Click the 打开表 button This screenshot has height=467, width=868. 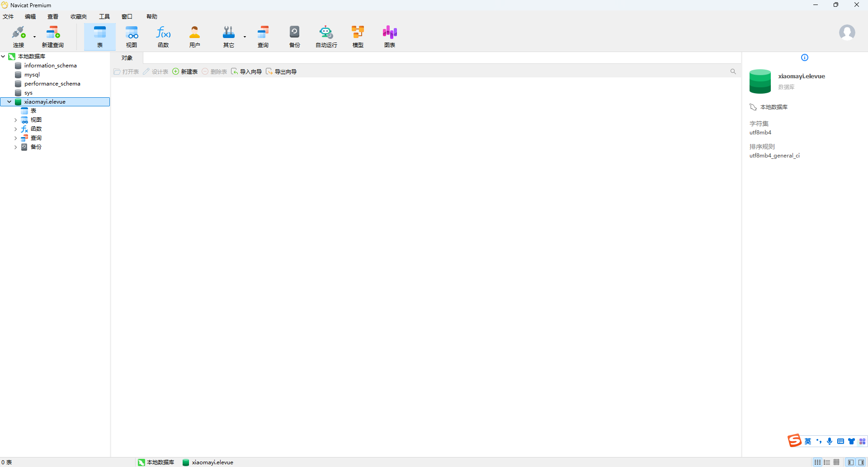(127, 71)
